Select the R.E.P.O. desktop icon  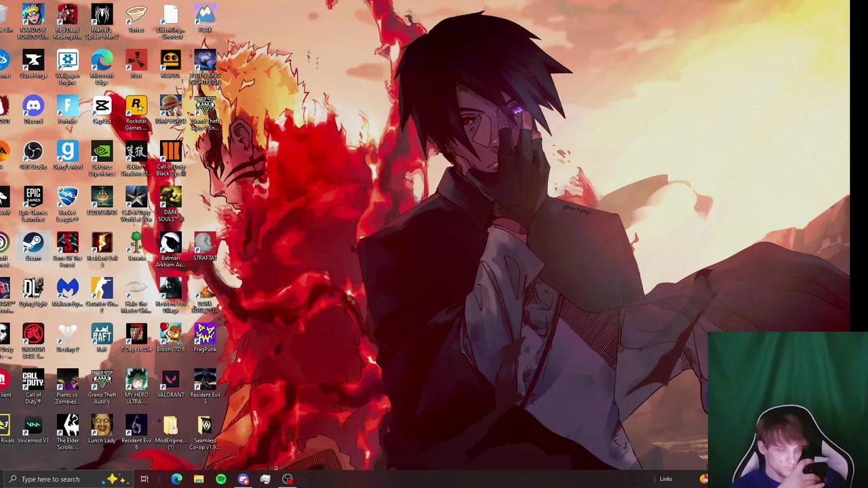pyautogui.click(x=170, y=64)
